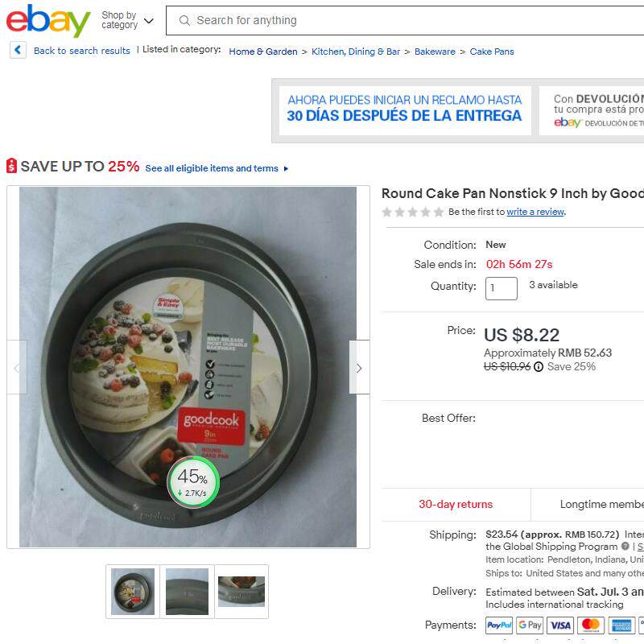The height and width of the screenshot is (644, 644).
Task: Click the PayPal payment icon
Action: tap(498, 625)
